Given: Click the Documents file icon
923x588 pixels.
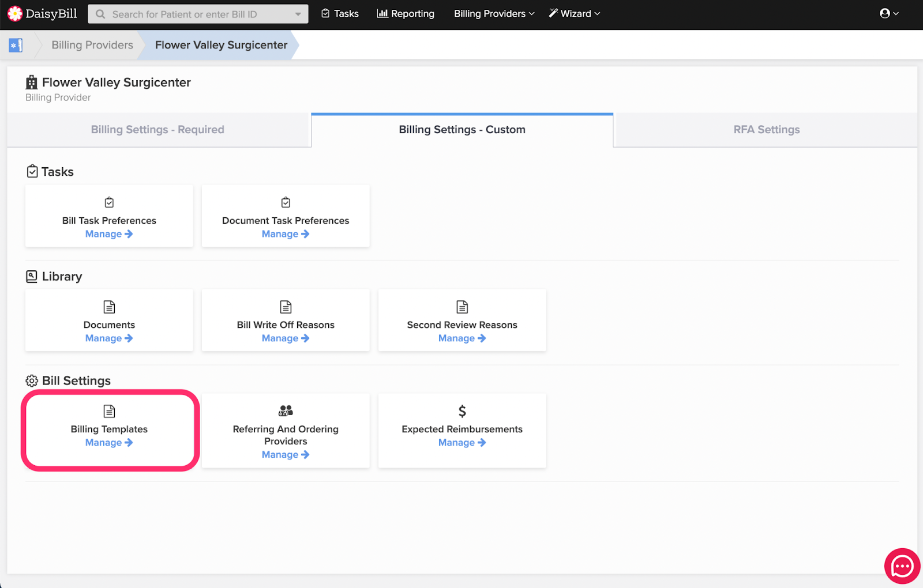Looking at the screenshot, I should click(x=109, y=307).
